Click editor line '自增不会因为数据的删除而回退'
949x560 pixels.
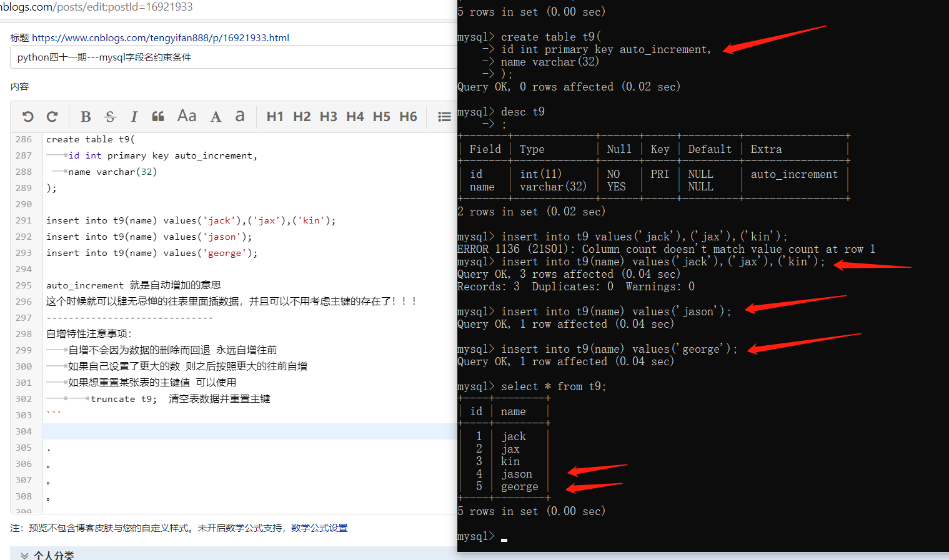point(172,350)
